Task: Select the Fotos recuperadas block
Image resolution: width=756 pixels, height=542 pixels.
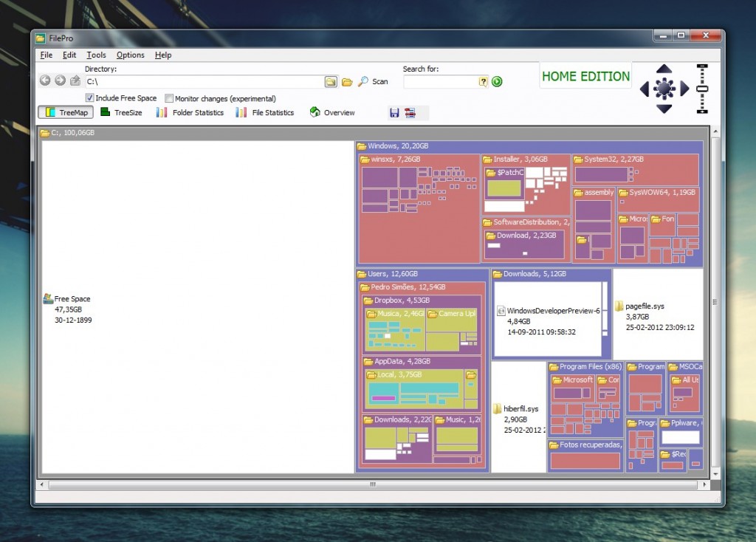Action: pos(585,455)
